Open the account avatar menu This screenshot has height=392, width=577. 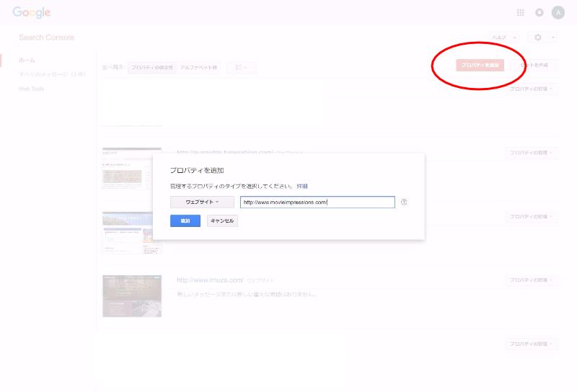click(558, 12)
